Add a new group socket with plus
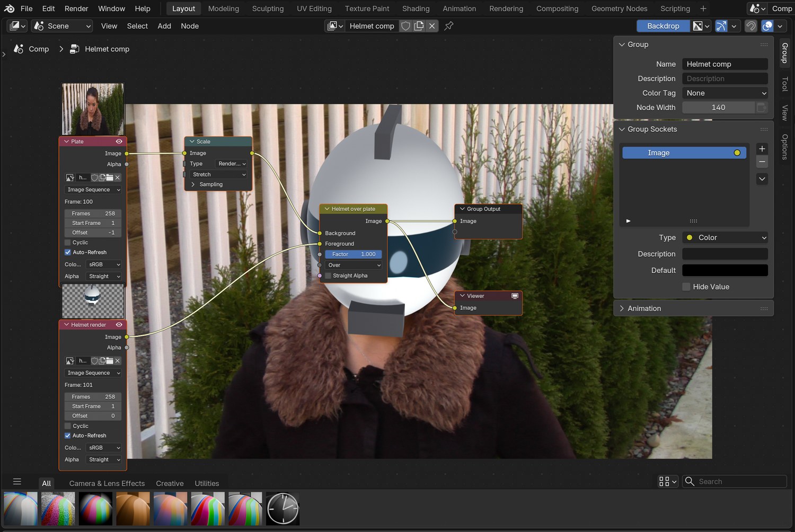The width and height of the screenshot is (795, 532). 762,149
